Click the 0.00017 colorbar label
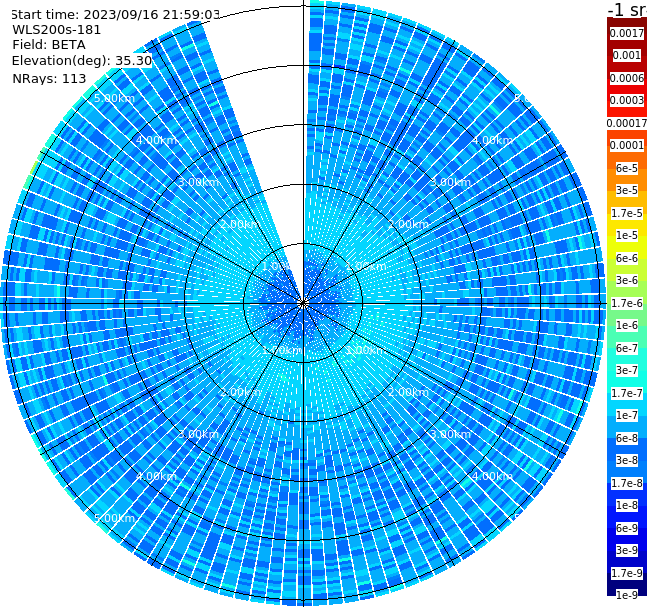Screen dimensions: 647x607 point(627,123)
